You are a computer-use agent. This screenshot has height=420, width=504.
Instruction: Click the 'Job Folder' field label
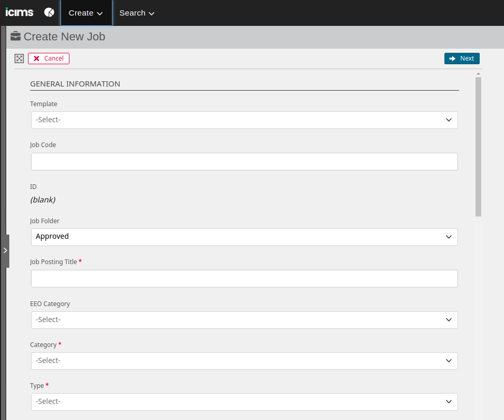45,221
